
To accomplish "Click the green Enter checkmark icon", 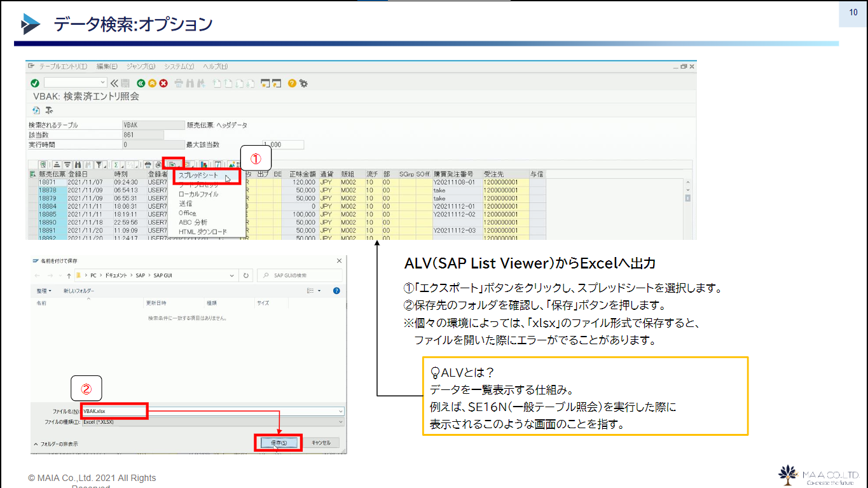I will click(x=34, y=83).
